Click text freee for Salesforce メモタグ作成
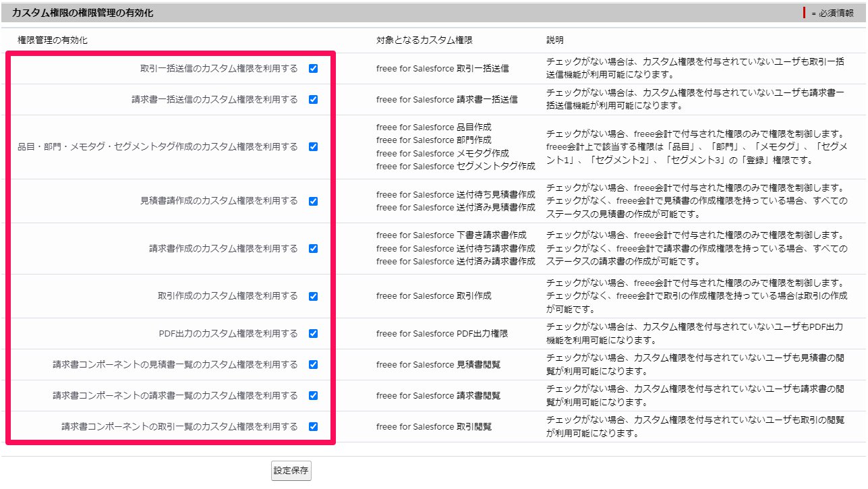Screen dimensions: 868x489 pyautogui.click(x=442, y=153)
